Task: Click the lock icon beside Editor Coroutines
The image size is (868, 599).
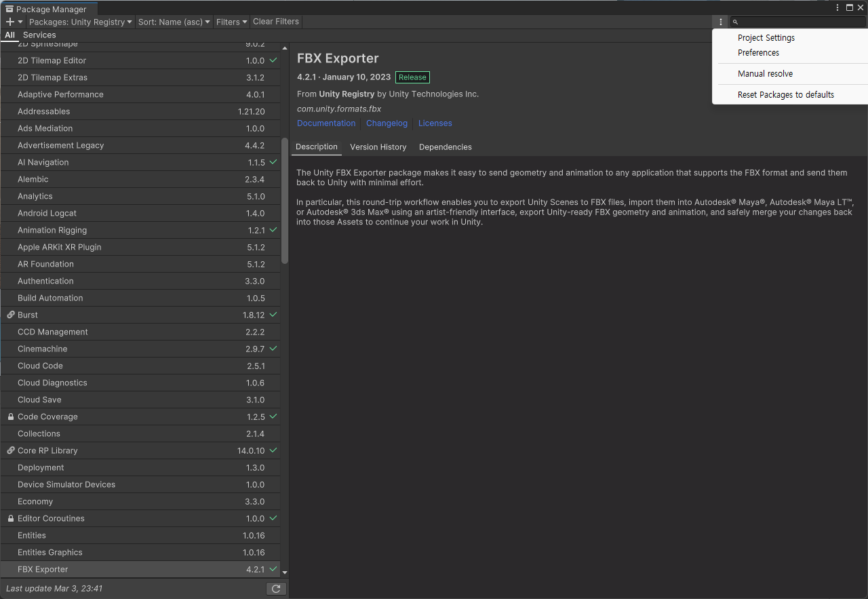Action: coord(11,518)
